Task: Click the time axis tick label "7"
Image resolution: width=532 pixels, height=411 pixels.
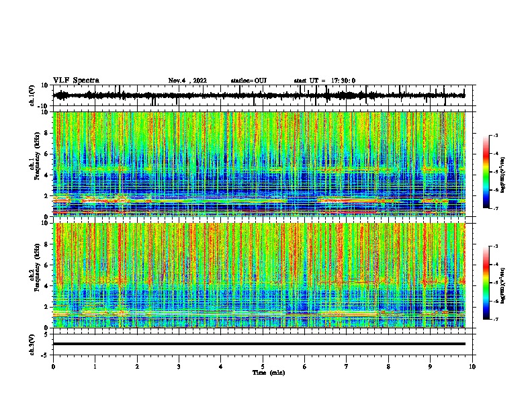Action: coord(347,367)
